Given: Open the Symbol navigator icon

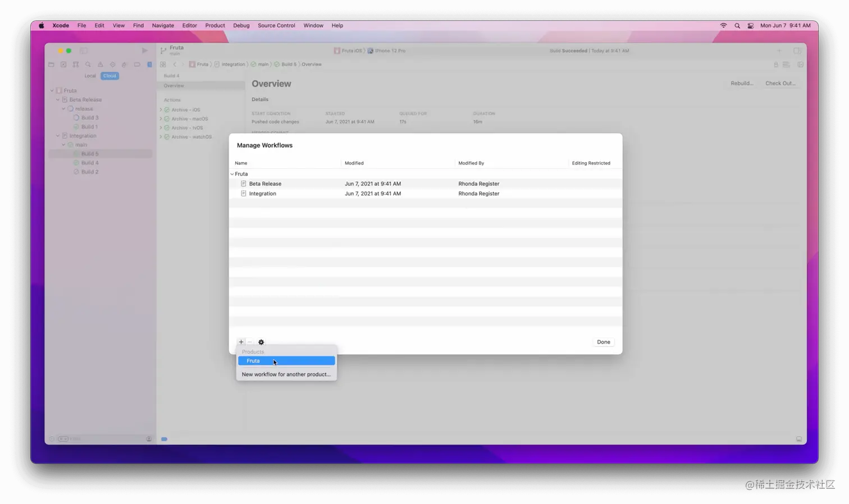Looking at the screenshot, I should click(76, 65).
